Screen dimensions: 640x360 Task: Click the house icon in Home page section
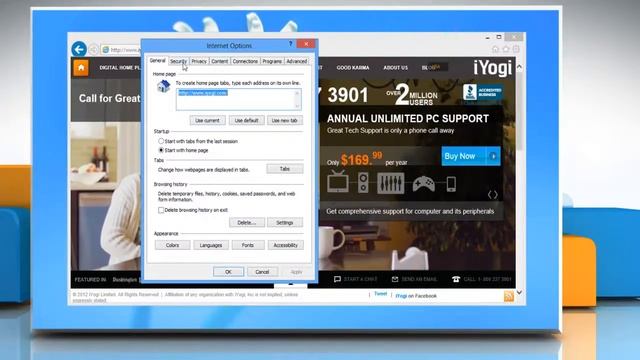[x=164, y=86]
